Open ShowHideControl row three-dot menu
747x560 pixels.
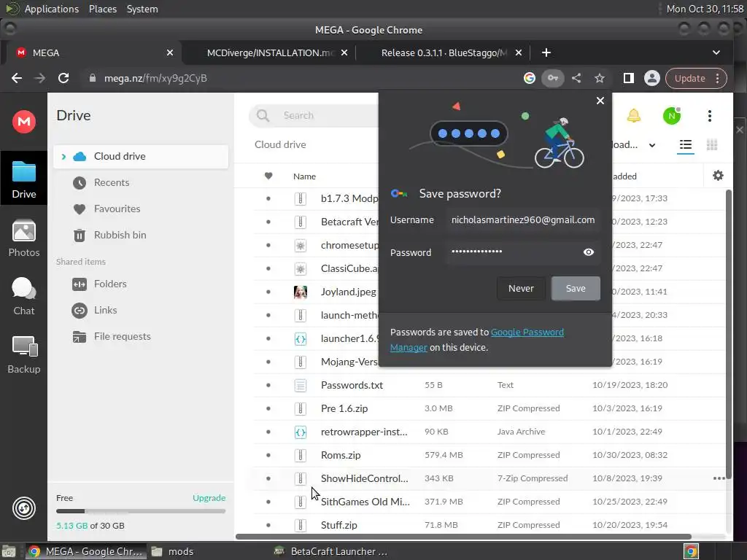coord(719,478)
